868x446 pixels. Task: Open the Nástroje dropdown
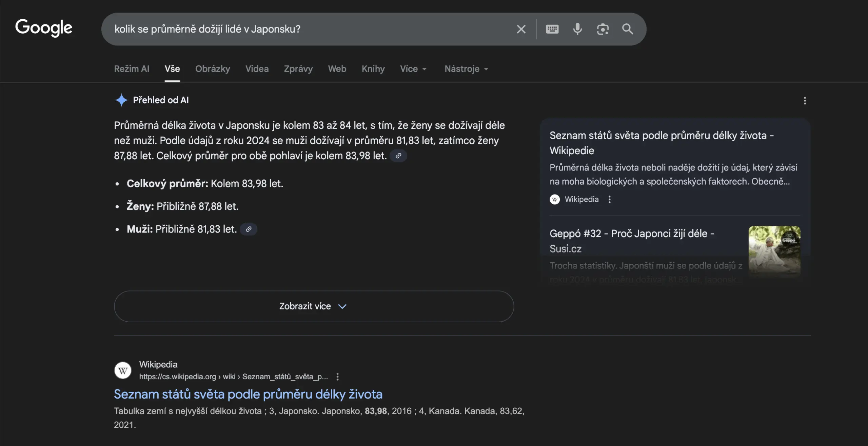tap(466, 69)
